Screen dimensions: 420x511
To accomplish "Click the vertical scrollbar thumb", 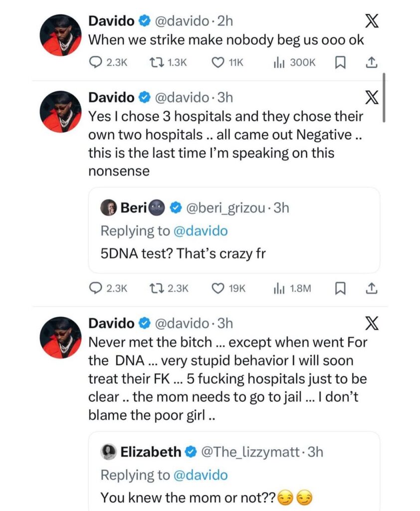I will click(x=384, y=97).
